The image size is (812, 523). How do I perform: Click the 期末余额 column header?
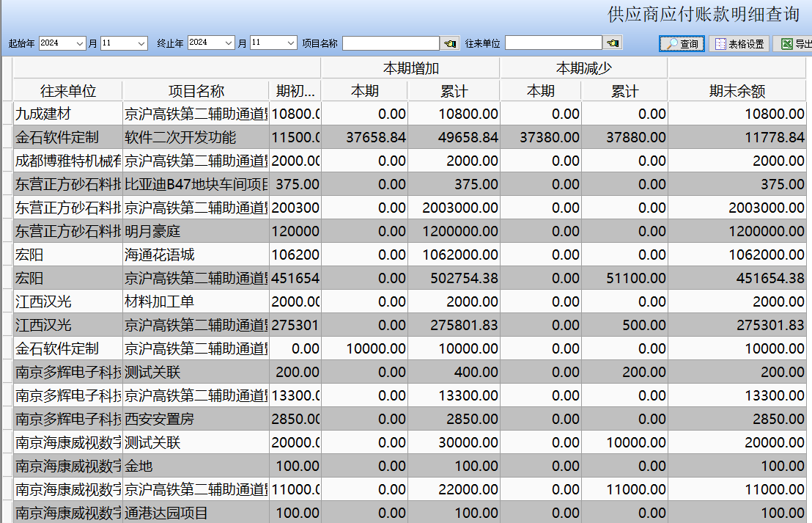[x=737, y=92]
